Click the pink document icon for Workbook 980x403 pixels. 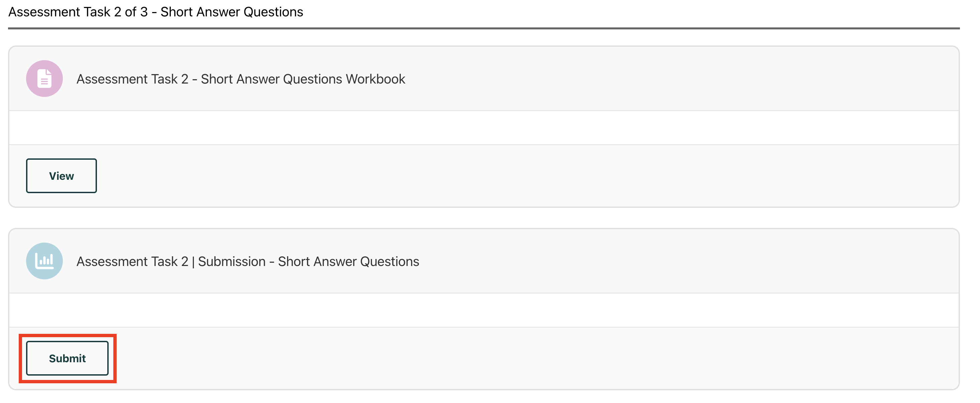click(44, 79)
